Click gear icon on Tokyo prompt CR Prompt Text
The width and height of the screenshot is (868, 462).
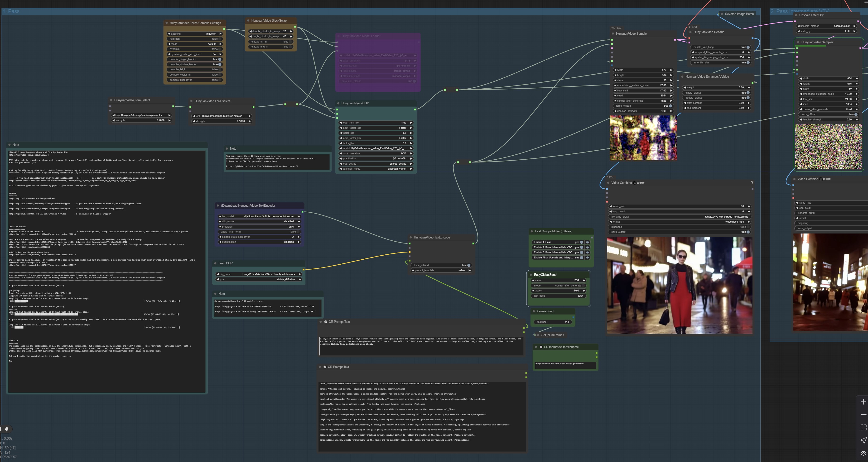coord(326,322)
